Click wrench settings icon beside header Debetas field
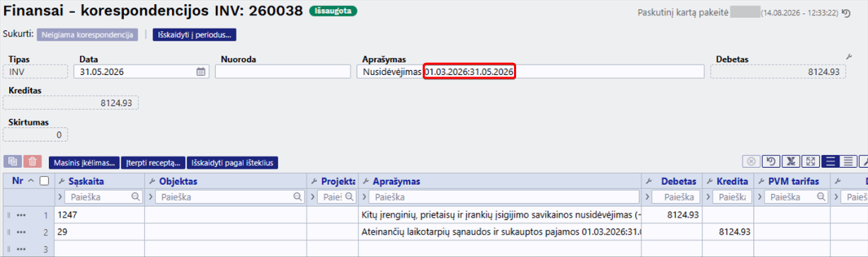 pos(849,56)
